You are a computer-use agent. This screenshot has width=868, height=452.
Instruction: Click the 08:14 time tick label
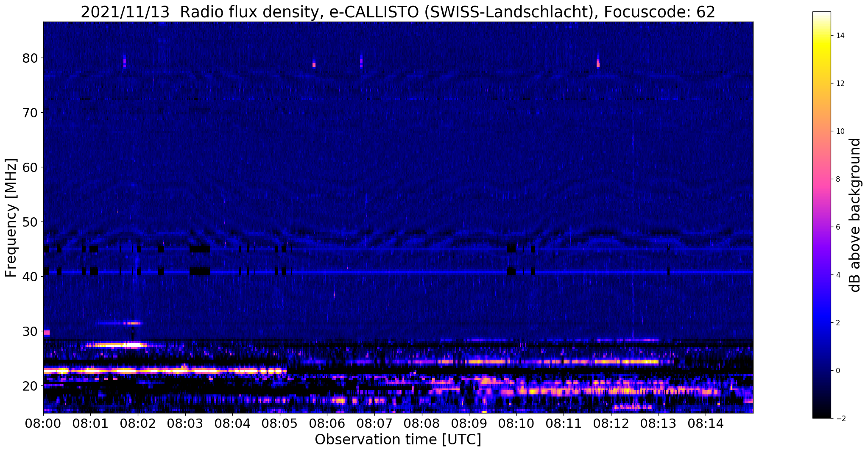705,423
